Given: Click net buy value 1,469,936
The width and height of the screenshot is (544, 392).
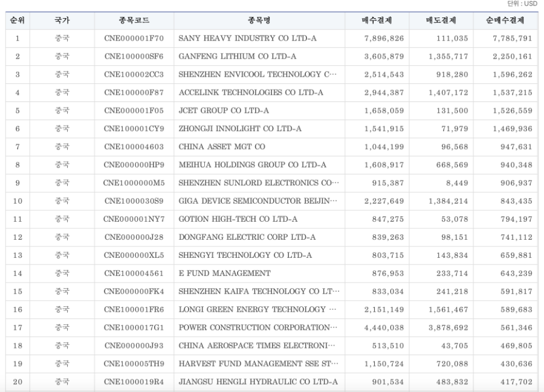Looking at the screenshot, I should (x=513, y=129).
